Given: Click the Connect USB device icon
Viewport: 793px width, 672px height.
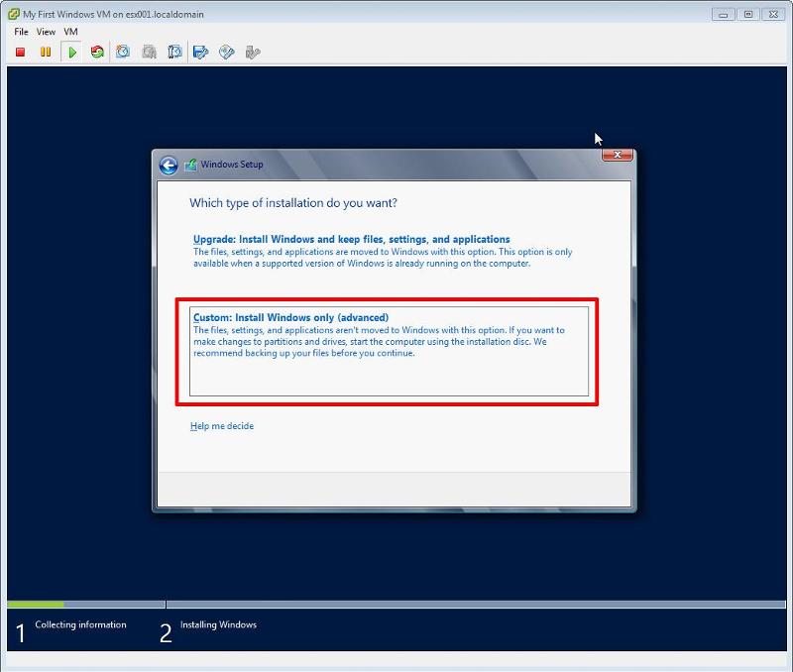Looking at the screenshot, I should coord(253,53).
